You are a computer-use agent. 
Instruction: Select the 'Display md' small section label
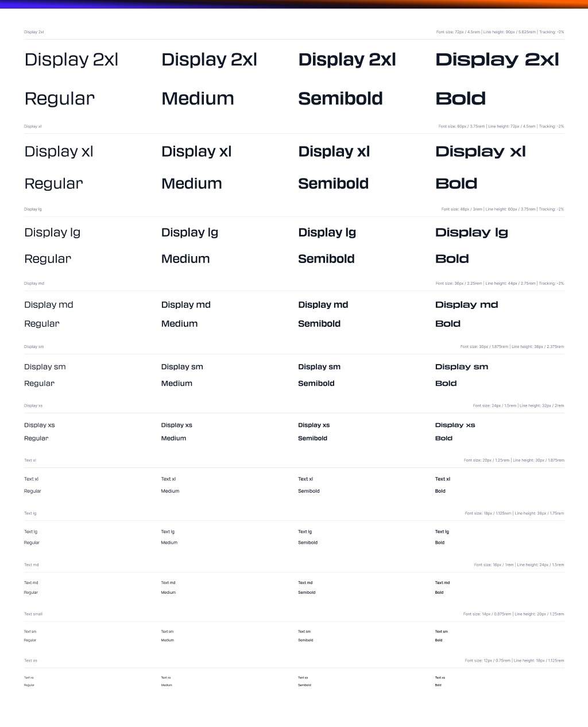pyautogui.click(x=34, y=284)
